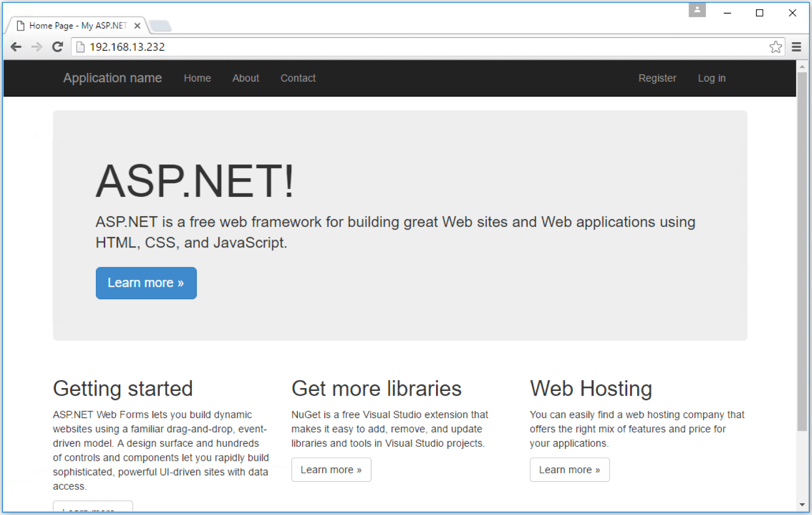Image resolution: width=812 pixels, height=515 pixels.
Task: Go back using the browser back arrow
Action: tap(16, 47)
